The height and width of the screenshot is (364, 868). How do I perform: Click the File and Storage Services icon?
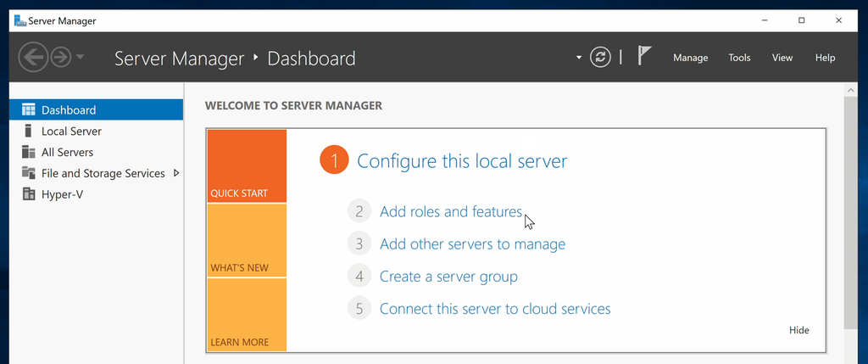tap(28, 173)
